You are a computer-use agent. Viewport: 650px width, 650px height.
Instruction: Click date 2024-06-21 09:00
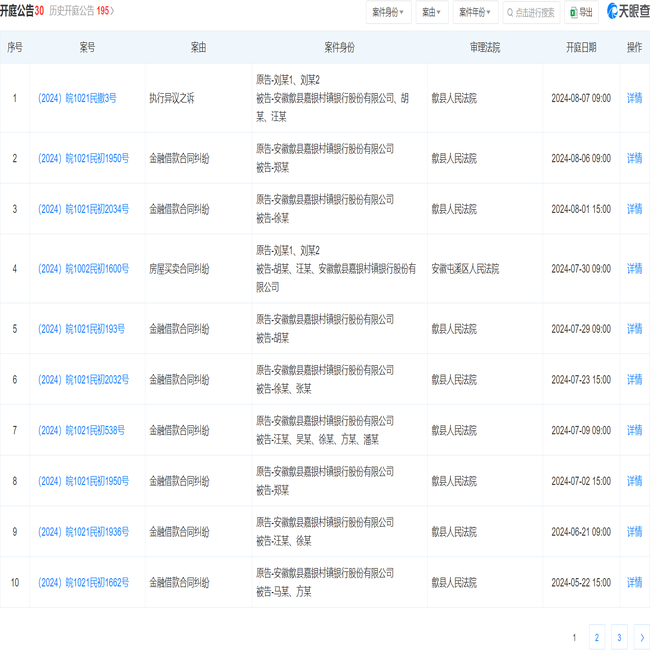[581, 532]
